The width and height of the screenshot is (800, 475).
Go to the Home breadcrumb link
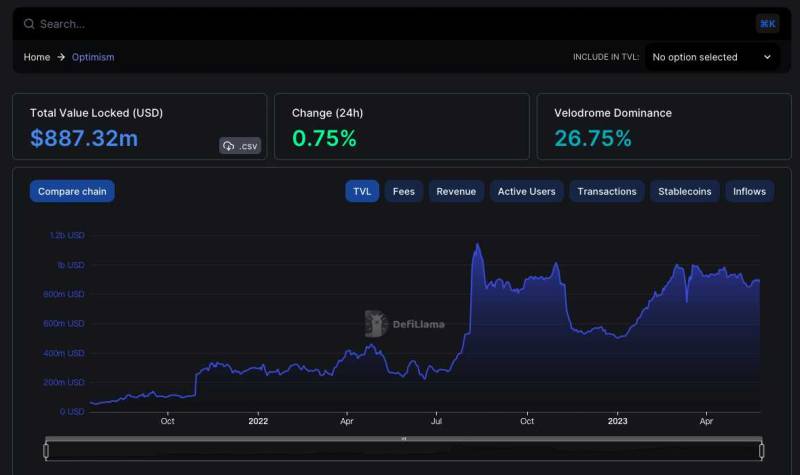coord(37,57)
